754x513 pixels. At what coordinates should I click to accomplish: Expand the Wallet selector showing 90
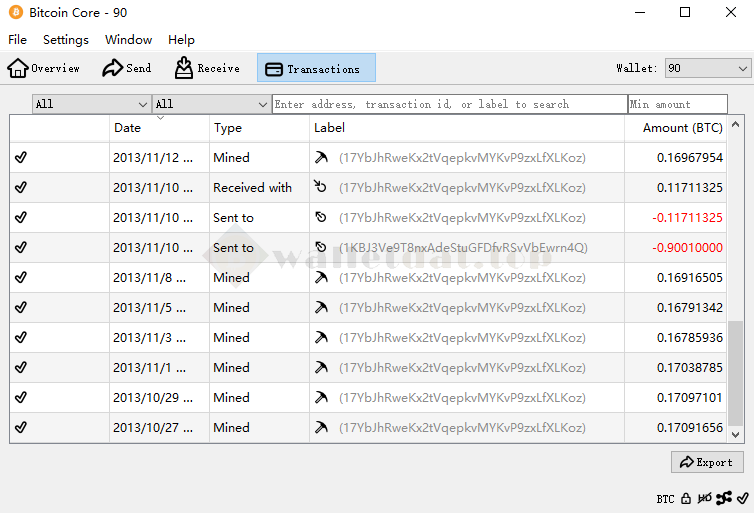707,68
